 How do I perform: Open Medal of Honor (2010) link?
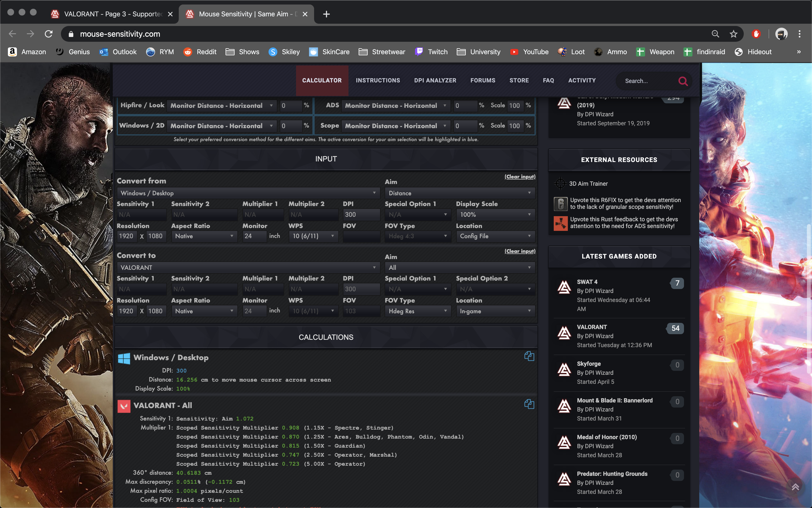(607, 437)
